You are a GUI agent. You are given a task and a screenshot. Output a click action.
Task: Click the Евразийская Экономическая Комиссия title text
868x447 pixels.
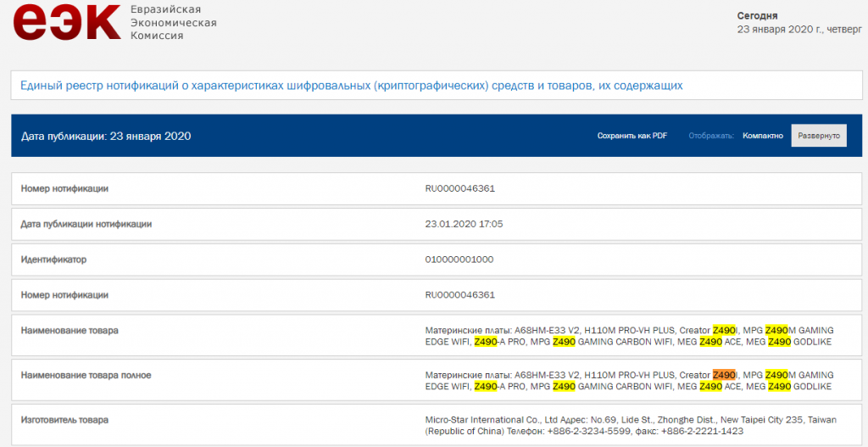point(173,23)
